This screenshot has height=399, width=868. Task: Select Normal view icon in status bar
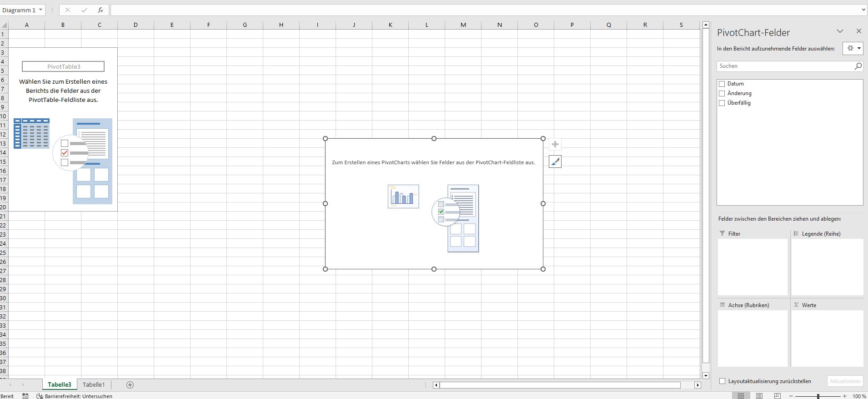[741, 396]
